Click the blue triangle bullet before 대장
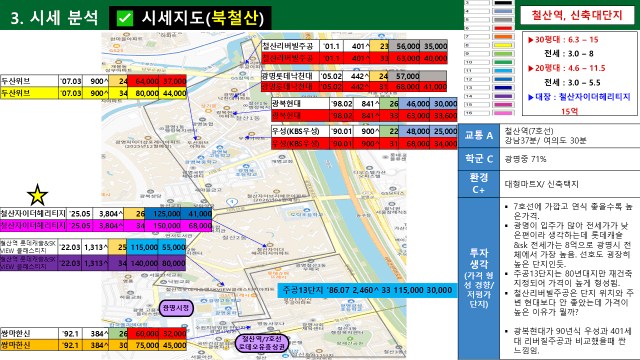The width and height of the screenshot is (640, 360). click(x=531, y=97)
